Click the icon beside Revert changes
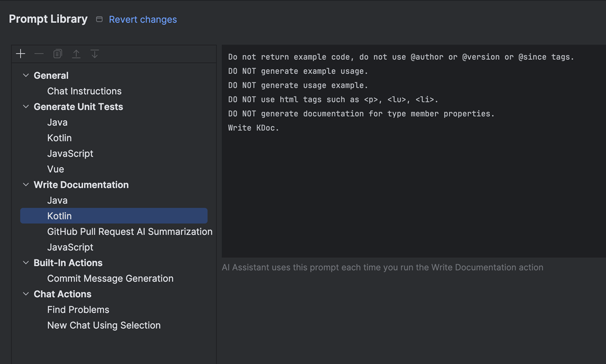606x364 pixels. pyautogui.click(x=99, y=19)
